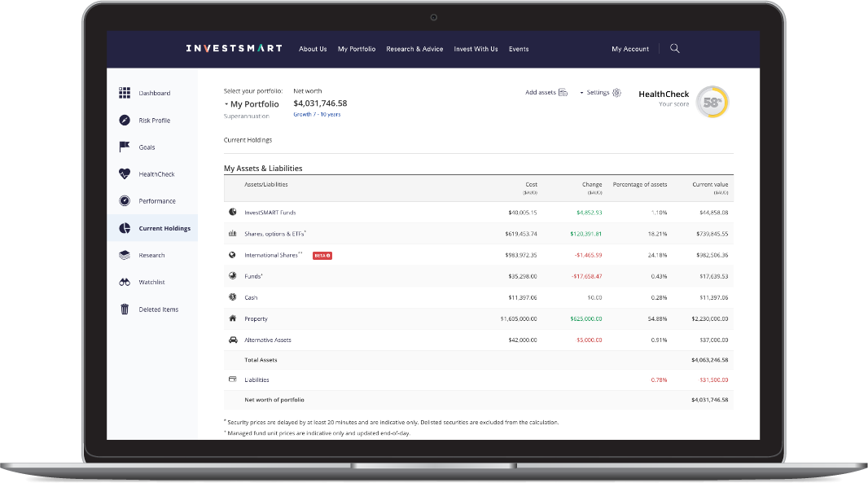
Task: Click the $120,391.81 change value
Action: (585, 234)
